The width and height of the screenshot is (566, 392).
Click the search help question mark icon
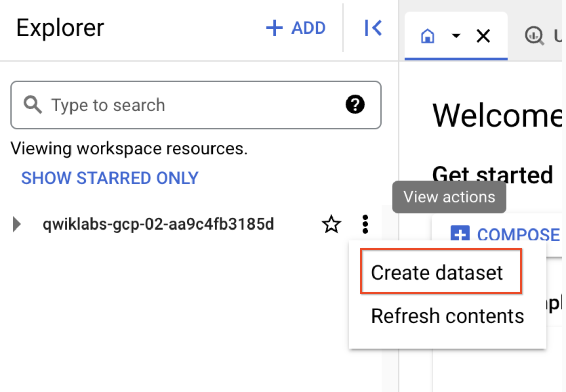355,105
